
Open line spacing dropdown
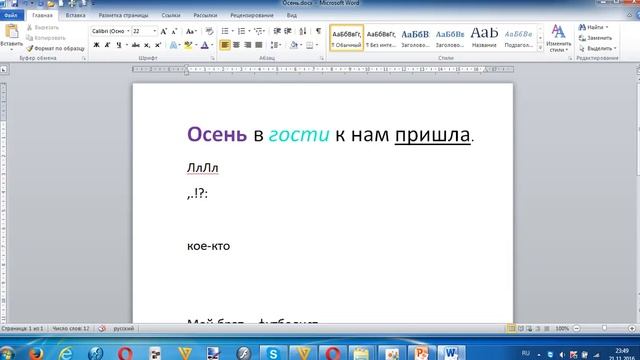pyautogui.click(x=276, y=45)
